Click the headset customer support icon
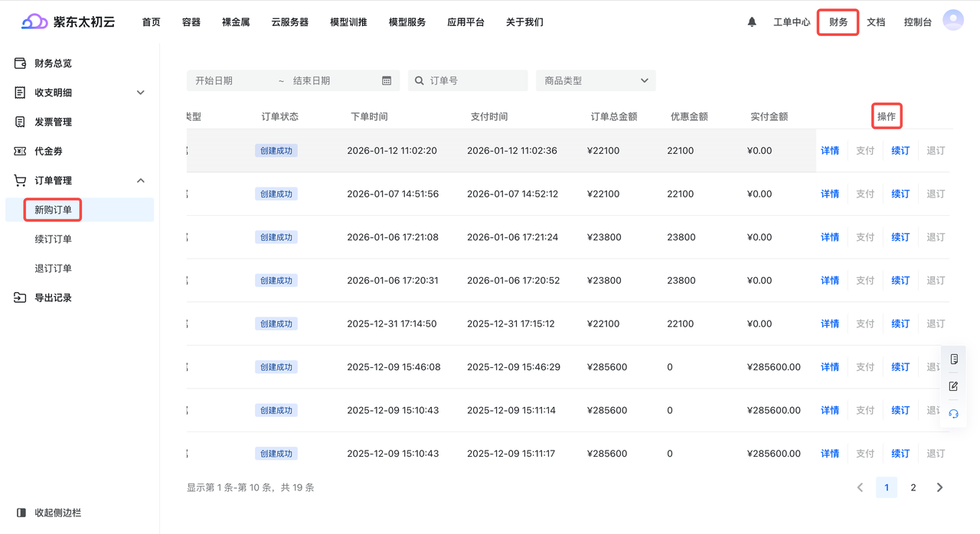The height and width of the screenshot is (534, 980). click(x=952, y=413)
